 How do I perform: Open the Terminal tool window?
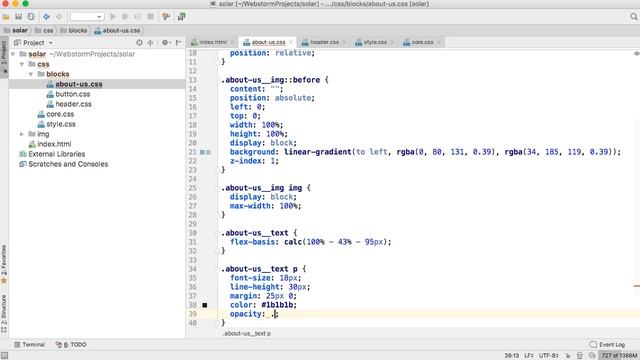click(29, 344)
